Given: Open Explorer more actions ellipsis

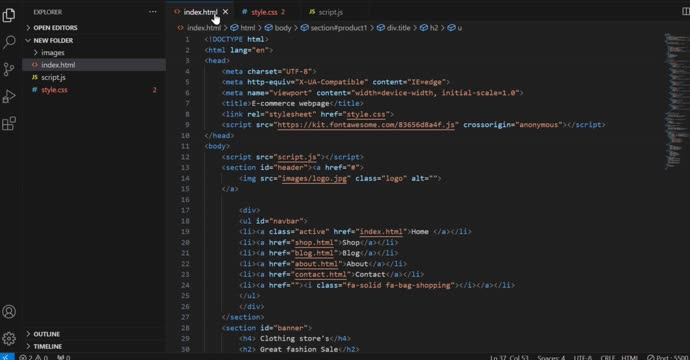Looking at the screenshot, I should click(x=153, y=12).
